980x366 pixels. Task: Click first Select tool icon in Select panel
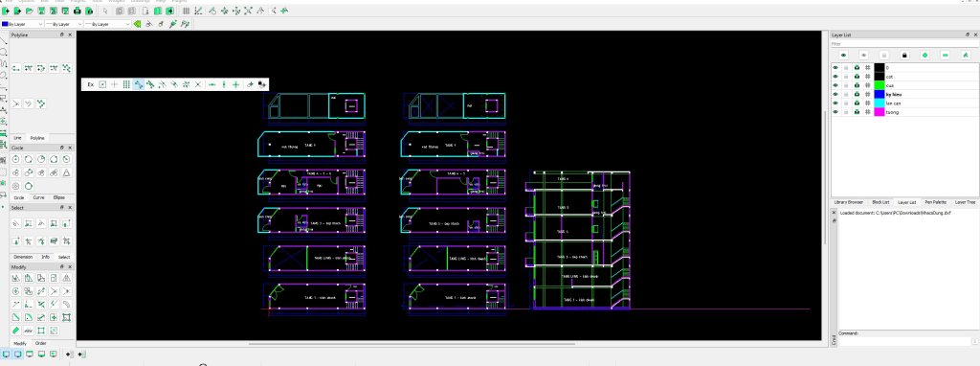coord(16,222)
